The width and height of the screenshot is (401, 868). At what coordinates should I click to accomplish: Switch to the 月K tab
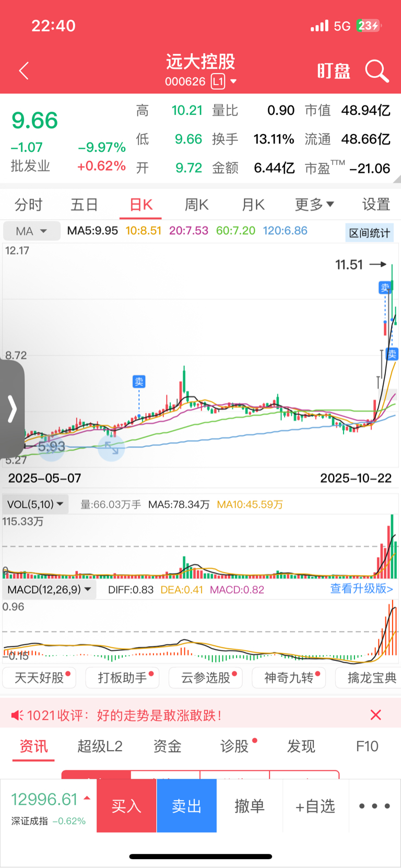[x=253, y=205]
